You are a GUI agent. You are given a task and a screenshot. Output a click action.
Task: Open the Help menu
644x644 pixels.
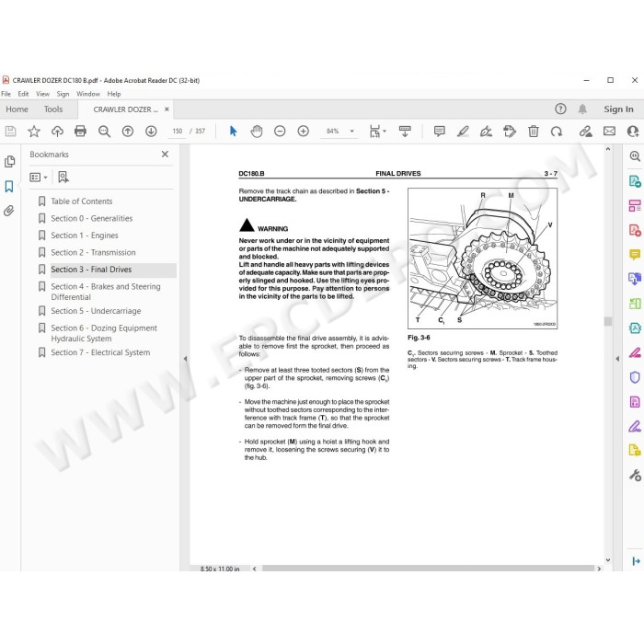(x=114, y=94)
